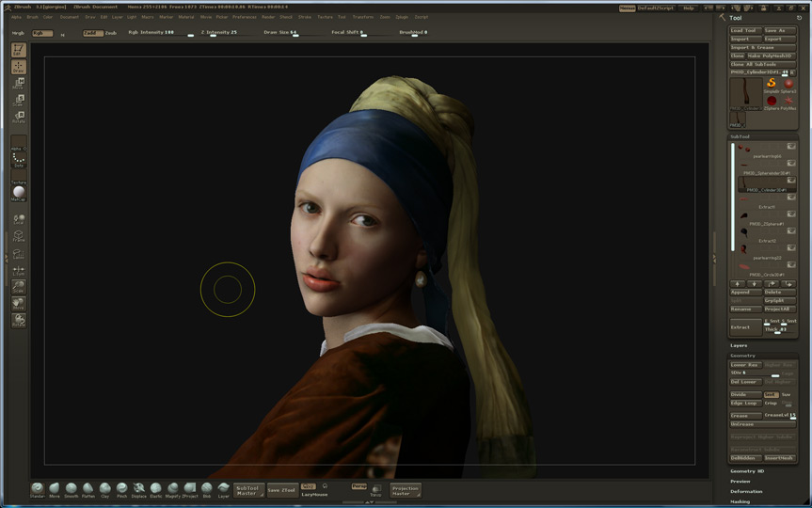This screenshot has height=508, width=812.
Task: Toggle the Smt option beside Divide
Action: 771,394
